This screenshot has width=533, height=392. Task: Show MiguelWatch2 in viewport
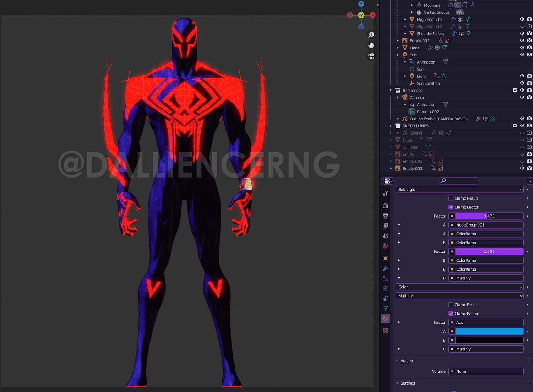[x=522, y=26]
